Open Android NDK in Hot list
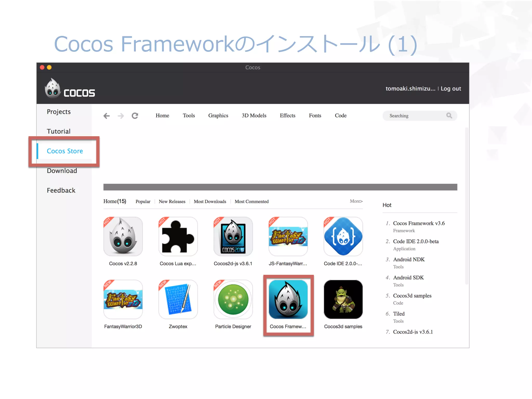This screenshot has height=399, width=532. click(x=409, y=260)
